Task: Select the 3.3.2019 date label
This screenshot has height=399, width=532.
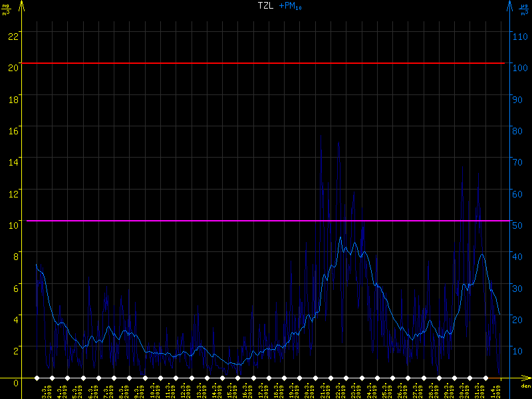Action: coord(47,390)
